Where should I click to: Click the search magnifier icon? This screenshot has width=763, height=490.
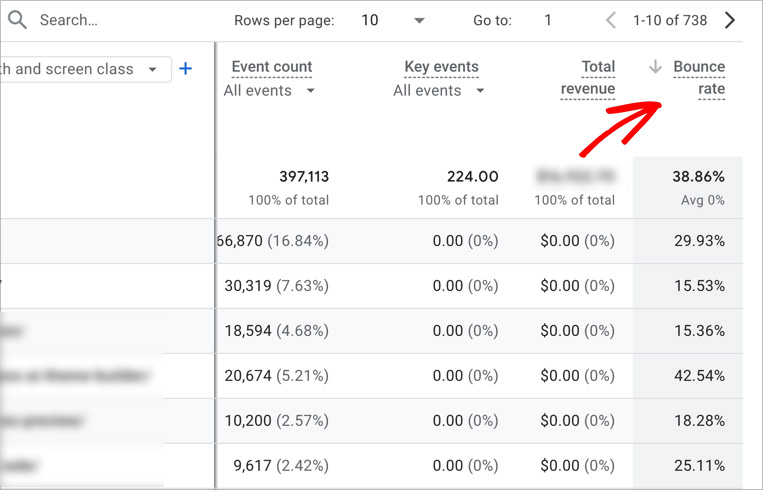[x=18, y=20]
